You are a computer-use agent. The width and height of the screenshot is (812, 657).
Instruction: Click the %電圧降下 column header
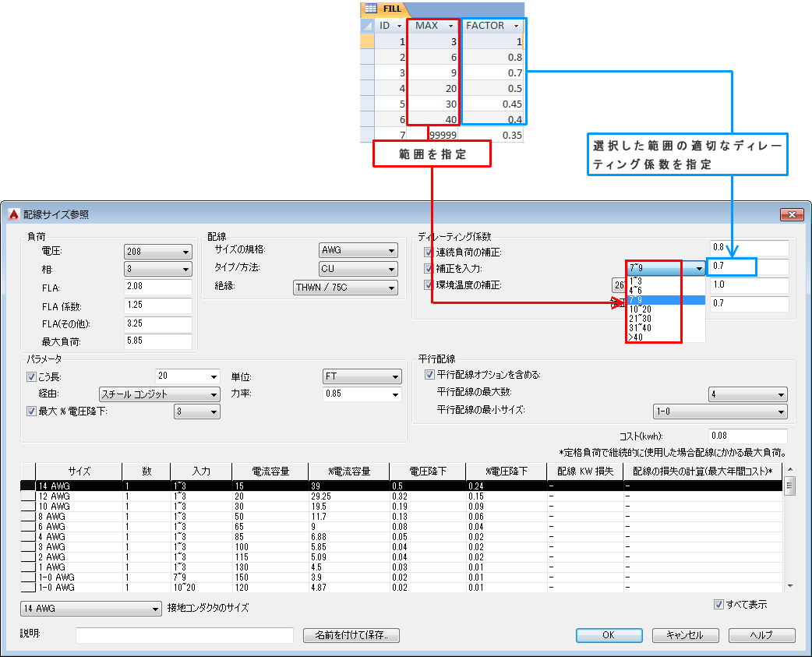506,472
